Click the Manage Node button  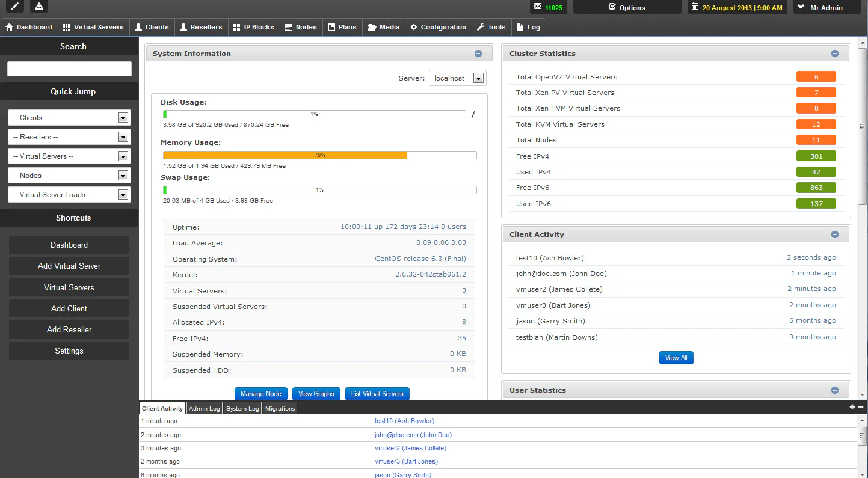[260, 394]
